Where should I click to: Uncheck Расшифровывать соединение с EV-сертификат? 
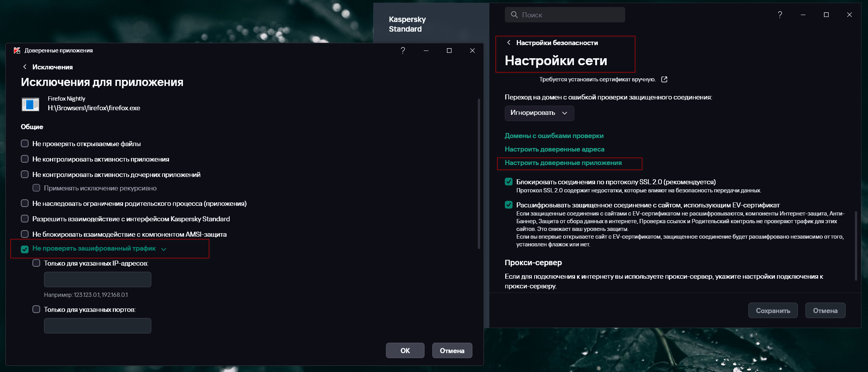509,205
